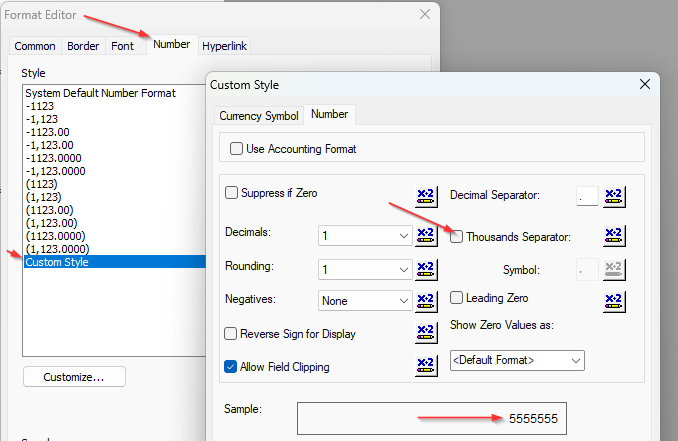
Task: Enable Use Accounting Format checkbox
Action: click(x=236, y=149)
